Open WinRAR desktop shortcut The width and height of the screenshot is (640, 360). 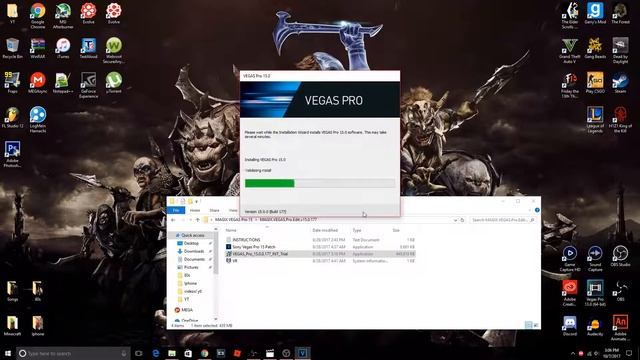38,48
